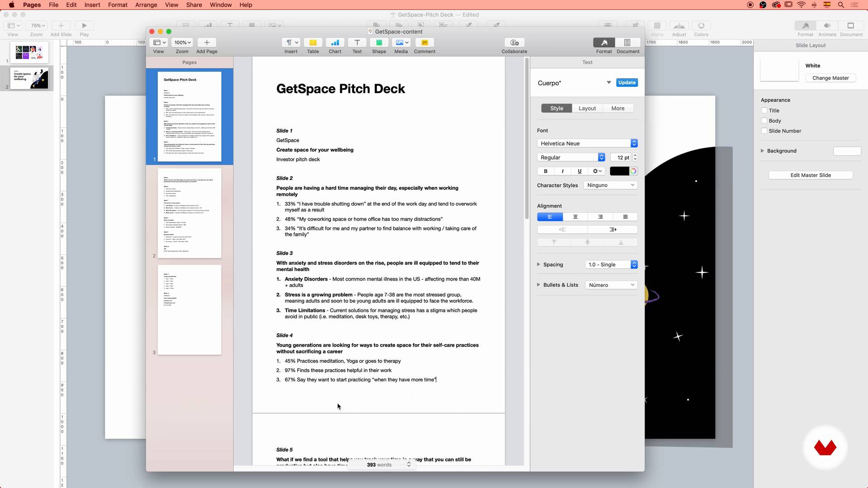The width and height of the screenshot is (868, 488).
Task: Expand the Bullets & Lists section
Action: click(x=538, y=285)
